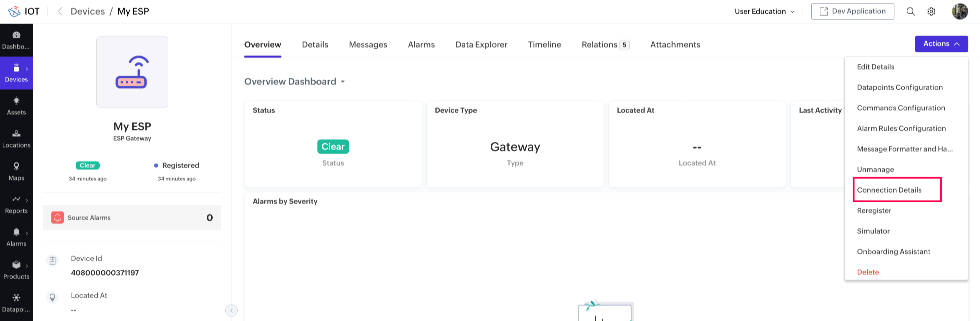Open the Datapoints sidebar icon
Image resolution: width=980 pixels, height=321 pixels.
16,297
